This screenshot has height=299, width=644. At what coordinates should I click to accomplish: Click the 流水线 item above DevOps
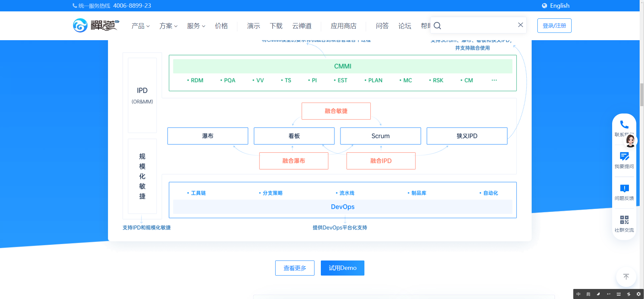click(x=345, y=193)
